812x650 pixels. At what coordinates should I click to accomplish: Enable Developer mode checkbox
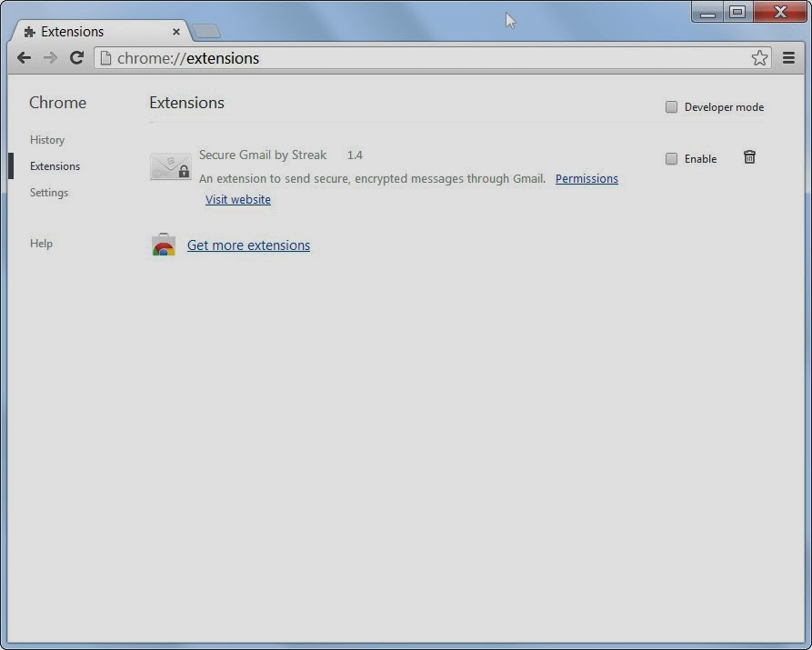671,106
